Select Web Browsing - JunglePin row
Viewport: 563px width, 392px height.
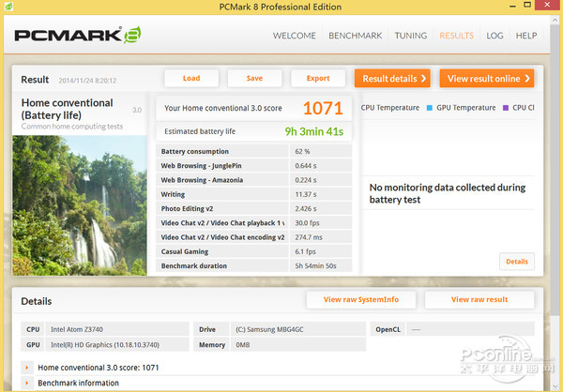point(254,166)
